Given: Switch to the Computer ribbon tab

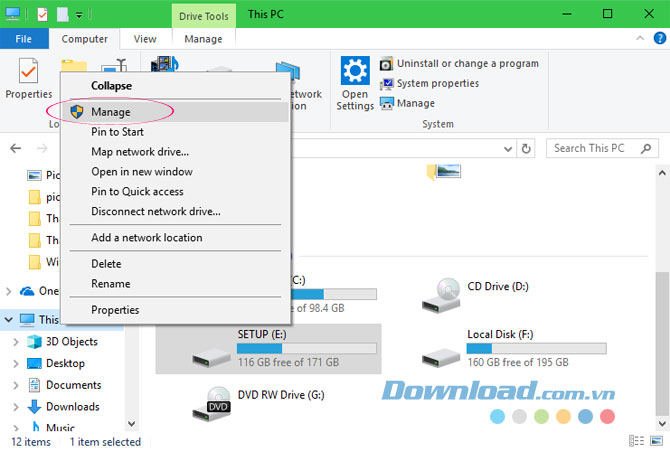Looking at the screenshot, I should [84, 39].
